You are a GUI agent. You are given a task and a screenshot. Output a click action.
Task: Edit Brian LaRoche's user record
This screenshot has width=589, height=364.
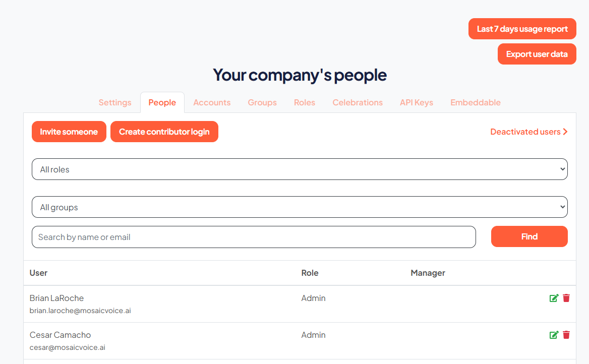tap(554, 298)
